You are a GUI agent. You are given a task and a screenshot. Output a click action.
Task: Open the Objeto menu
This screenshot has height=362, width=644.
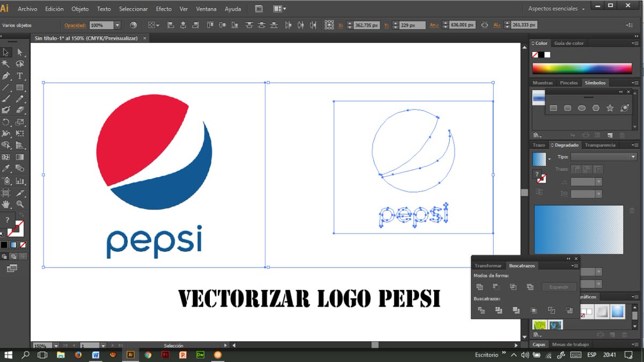point(80,9)
